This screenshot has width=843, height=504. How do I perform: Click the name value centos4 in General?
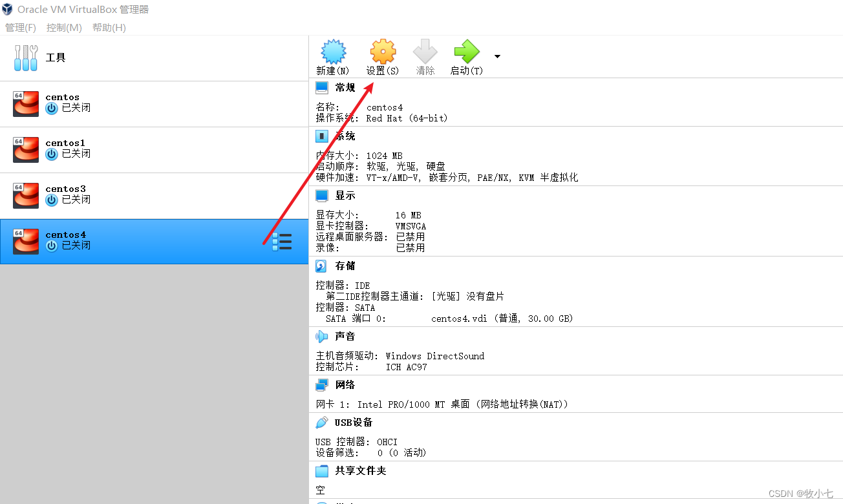385,107
